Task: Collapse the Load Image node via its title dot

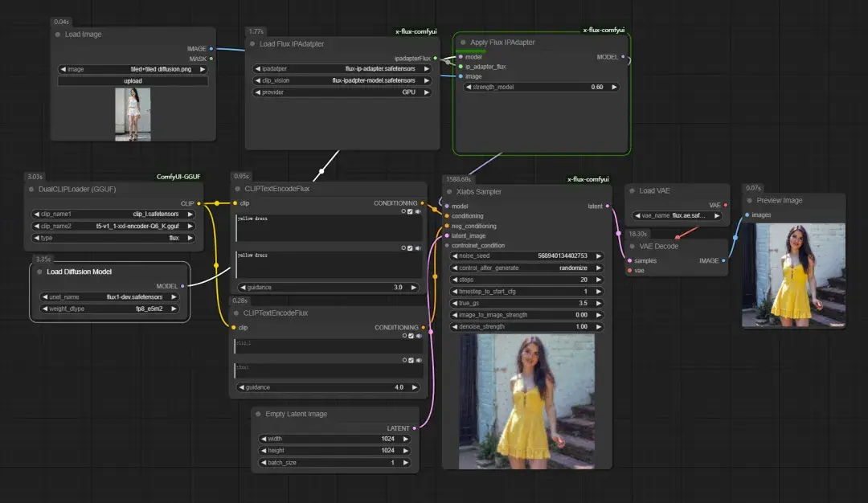Action: 58,35
